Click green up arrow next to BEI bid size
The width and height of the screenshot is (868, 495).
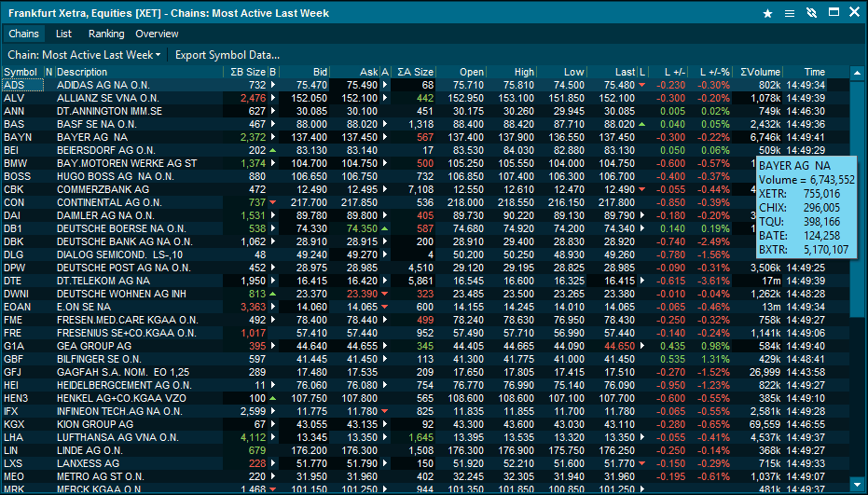(x=272, y=150)
